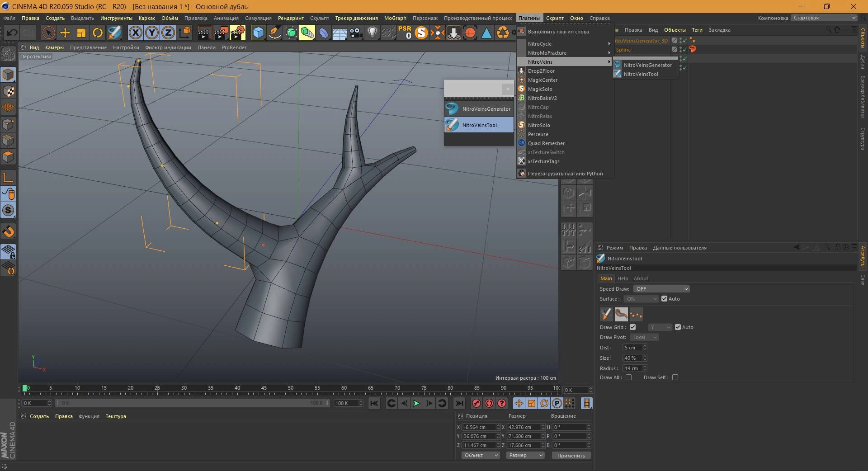Screen dimensions: 868x471
Task: Click Перезагрузить плагины Python menu entry
Action: pyautogui.click(x=565, y=174)
